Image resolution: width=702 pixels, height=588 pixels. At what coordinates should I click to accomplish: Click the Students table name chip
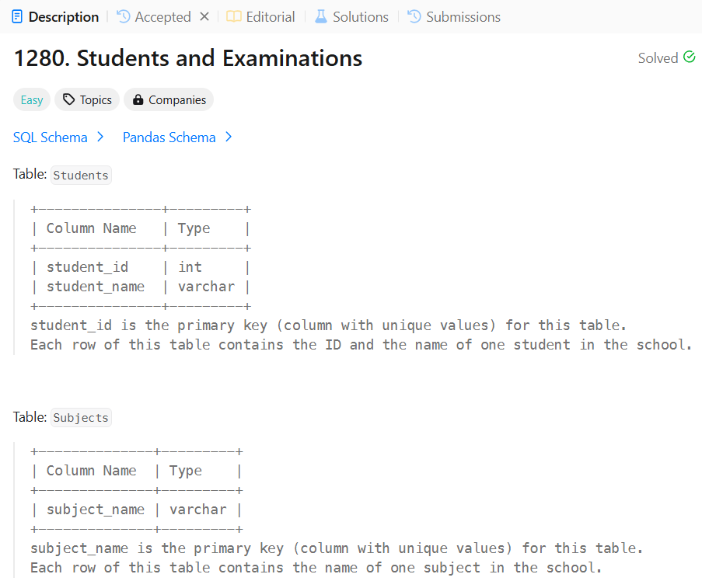click(x=80, y=175)
